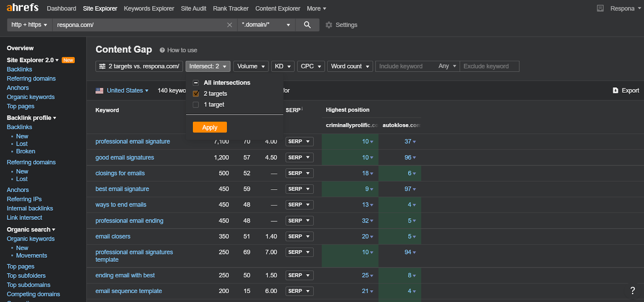Click the United States flag icon

pos(99,91)
